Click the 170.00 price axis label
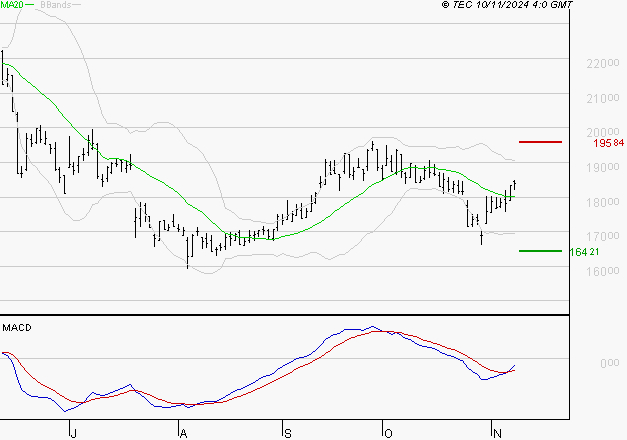Screen dimensions: 627x440 [603, 236]
